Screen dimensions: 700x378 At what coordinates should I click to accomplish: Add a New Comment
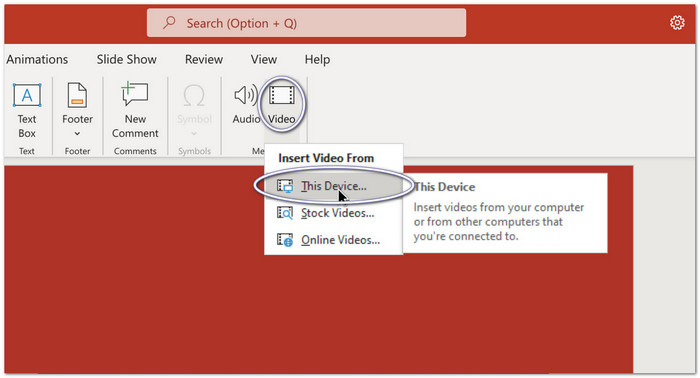[135, 110]
